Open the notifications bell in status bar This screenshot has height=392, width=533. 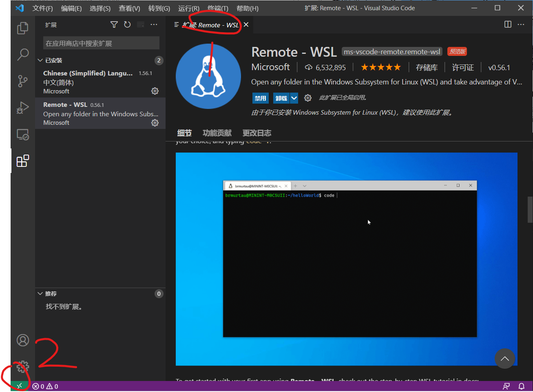click(522, 386)
